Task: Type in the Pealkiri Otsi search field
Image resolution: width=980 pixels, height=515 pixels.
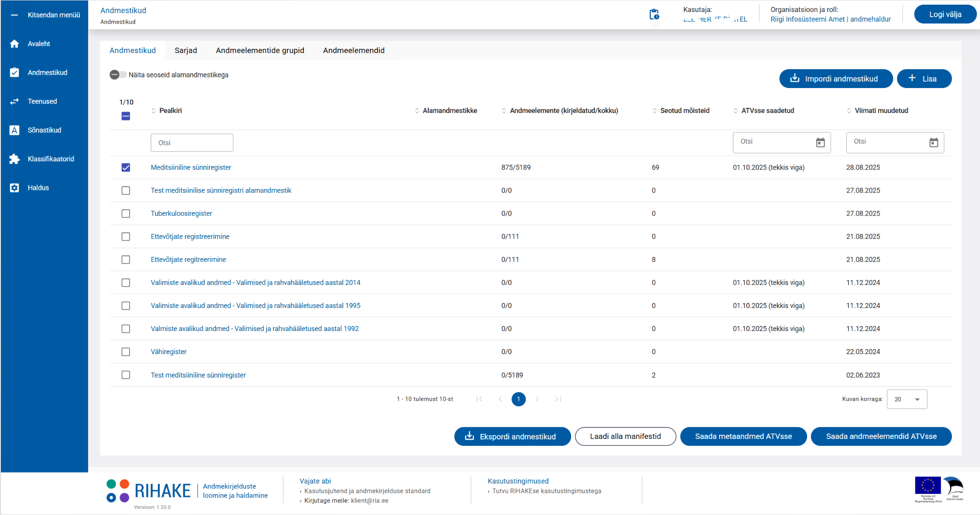Action: [192, 143]
